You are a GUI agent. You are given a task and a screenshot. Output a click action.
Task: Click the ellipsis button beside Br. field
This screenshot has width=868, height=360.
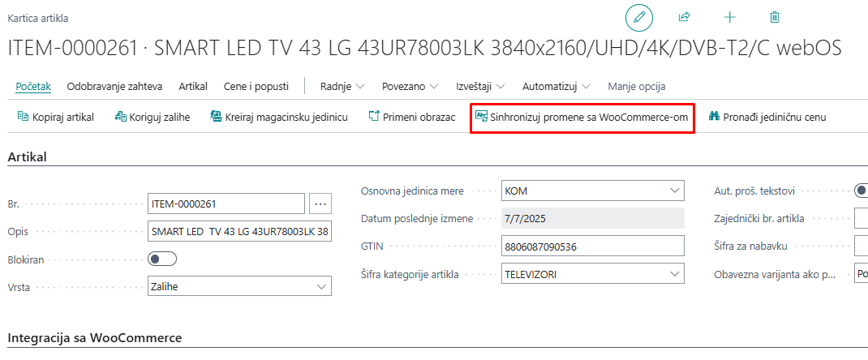click(x=321, y=204)
